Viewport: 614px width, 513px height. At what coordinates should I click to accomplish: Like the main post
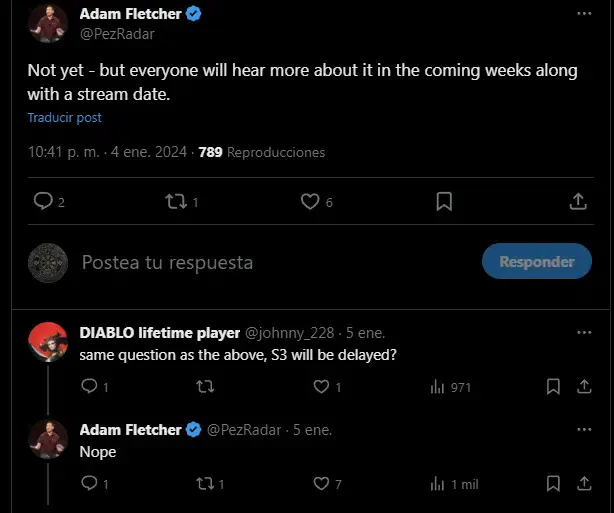click(310, 202)
